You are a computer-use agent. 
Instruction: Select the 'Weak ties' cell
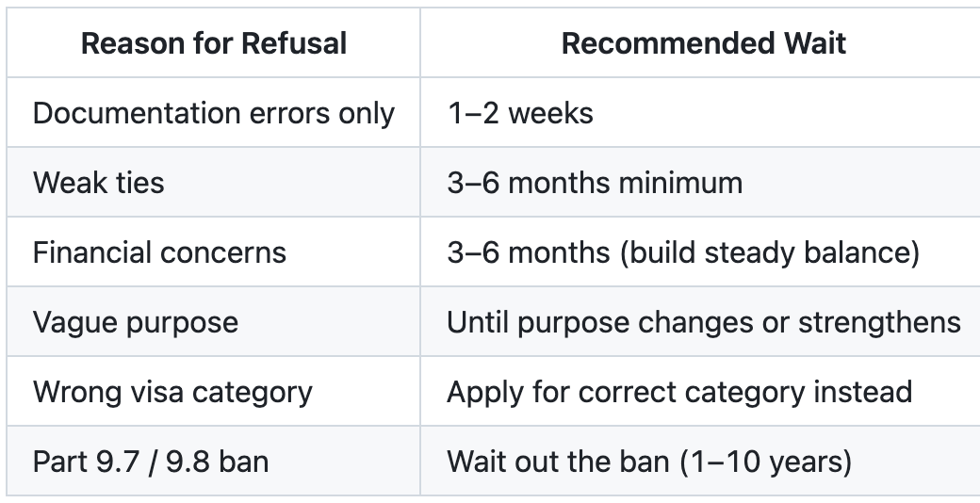tap(213, 183)
